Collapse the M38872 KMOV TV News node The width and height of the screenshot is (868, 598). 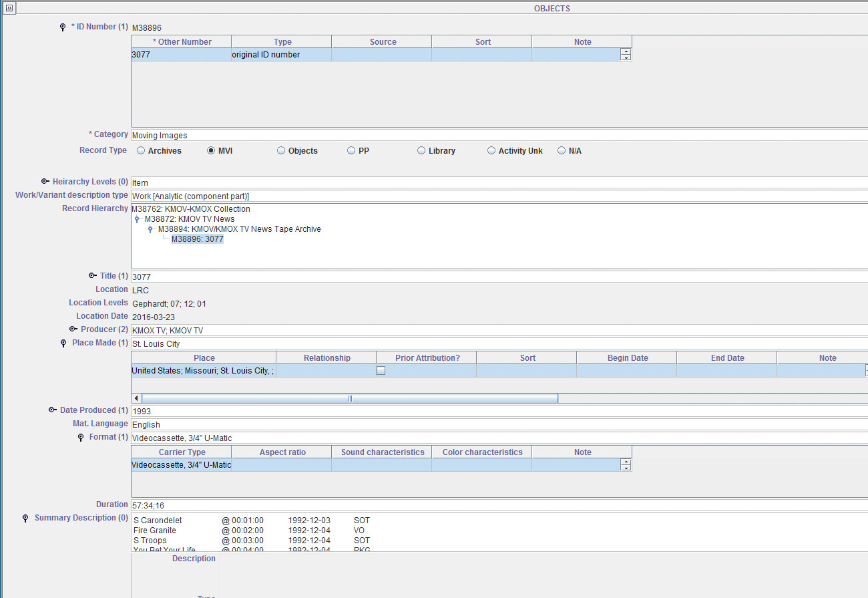tap(138, 219)
